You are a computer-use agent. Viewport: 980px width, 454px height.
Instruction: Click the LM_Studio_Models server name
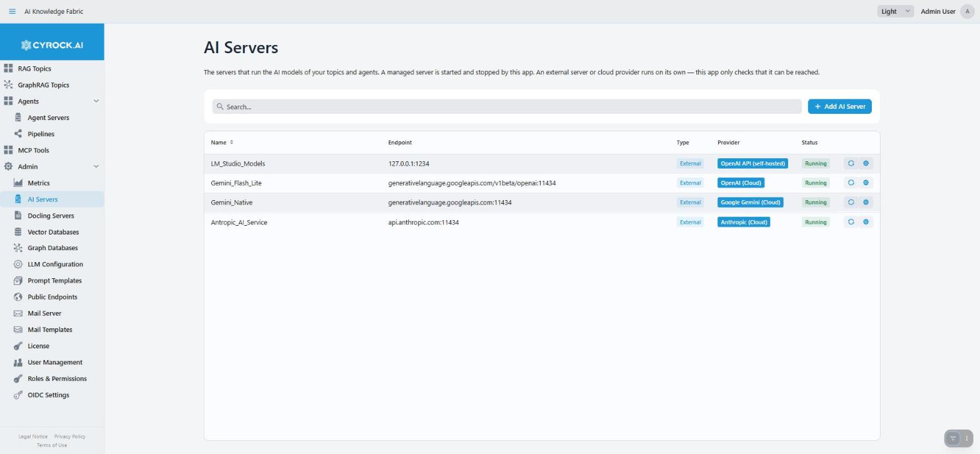tap(238, 163)
